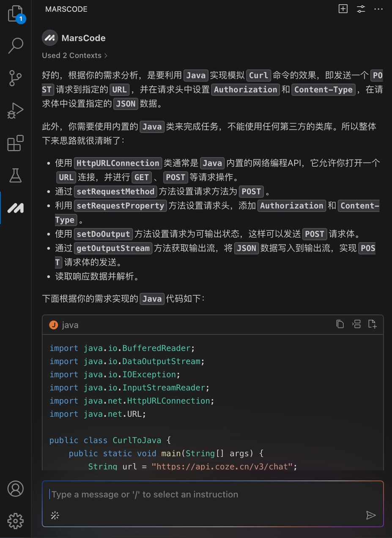
Task: Click the MarsCode logo avatar
Action: 50,38
